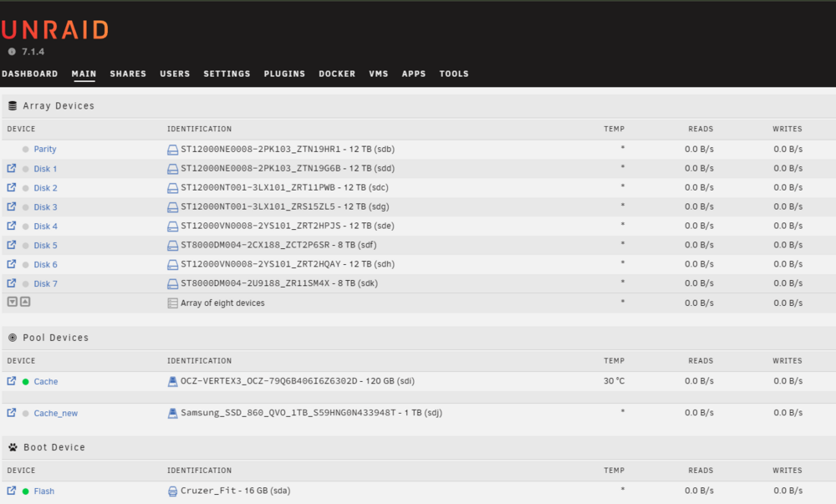This screenshot has width=836, height=504.
Task: Click drive icon for ST8000DM004 ZR11SM4X
Action: coord(173,284)
